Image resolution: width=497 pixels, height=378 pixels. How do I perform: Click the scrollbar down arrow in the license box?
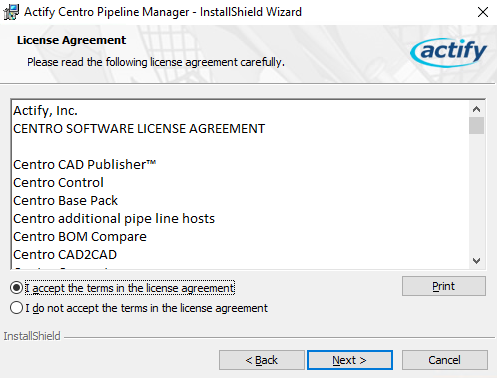click(x=476, y=261)
